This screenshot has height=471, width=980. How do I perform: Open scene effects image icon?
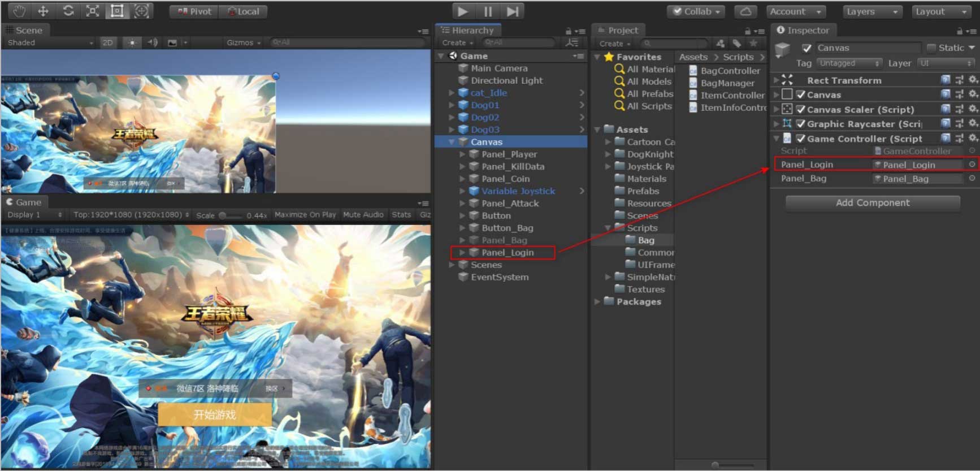pos(172,42)
